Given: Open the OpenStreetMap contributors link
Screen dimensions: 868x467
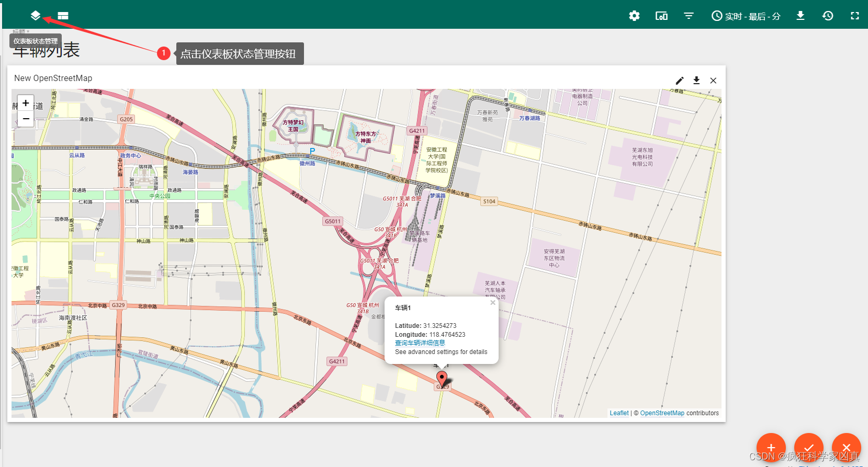Looking at the screenshot, I should click(662, 413).
